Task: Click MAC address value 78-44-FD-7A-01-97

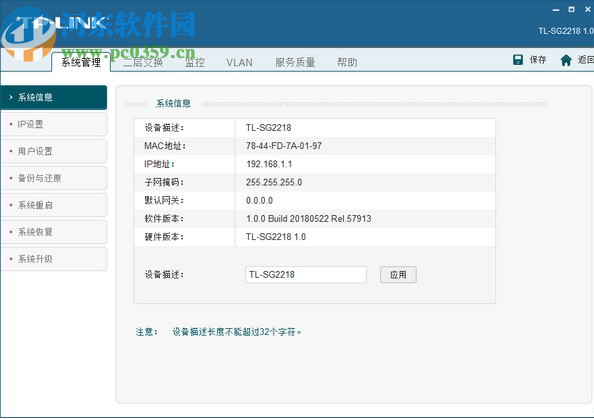Action: (284, 146)
